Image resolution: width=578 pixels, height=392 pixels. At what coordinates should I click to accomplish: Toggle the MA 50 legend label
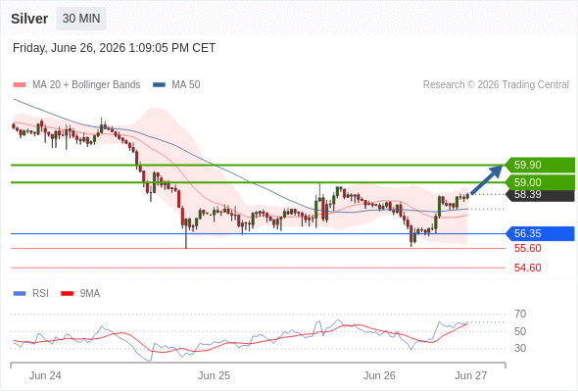point(186,85)
